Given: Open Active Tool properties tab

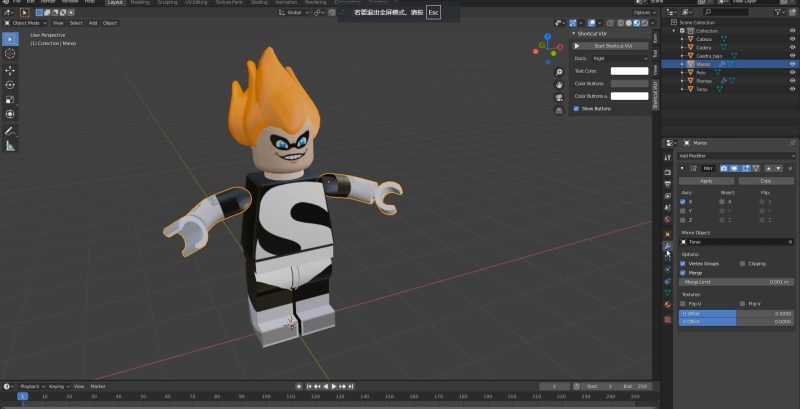Looking at the screenshot, I should [667, 158].
